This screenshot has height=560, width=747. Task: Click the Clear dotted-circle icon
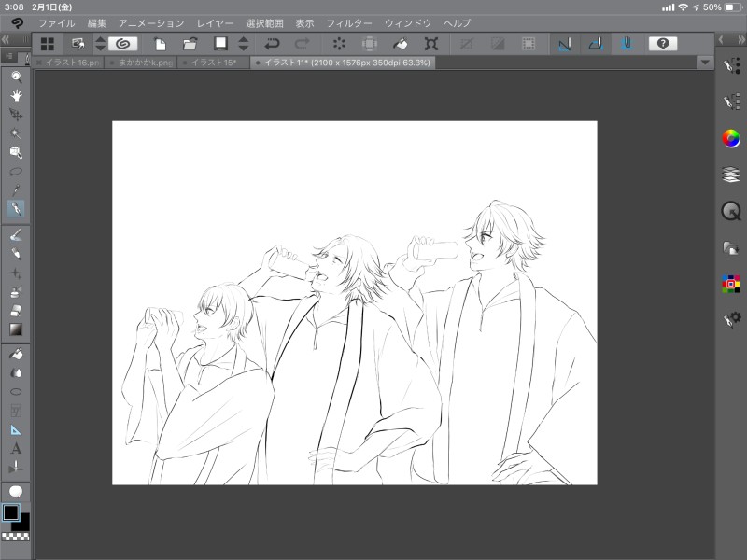tap(339, 44)
